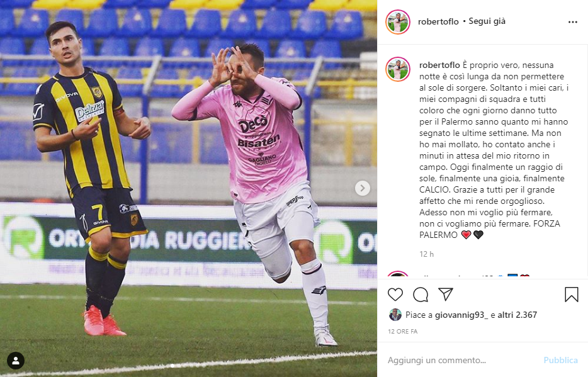
Task: Click the 12 h caption timestamp
Action: tap(426, 254)
